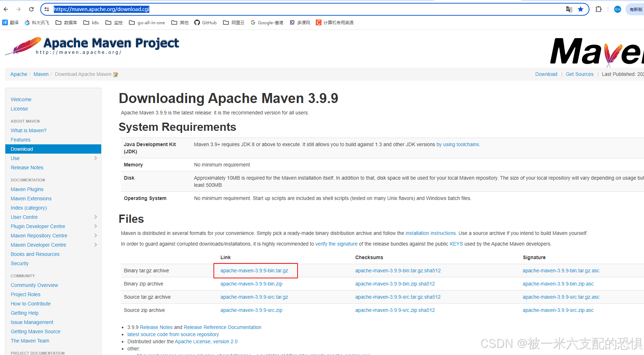Open Issue Management in sidebar

32,322
